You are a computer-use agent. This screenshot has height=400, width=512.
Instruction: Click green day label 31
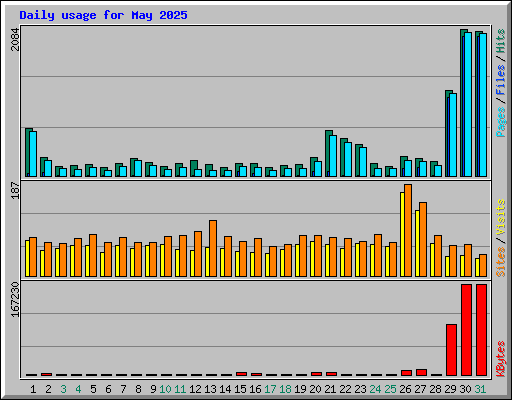(480, 389)
